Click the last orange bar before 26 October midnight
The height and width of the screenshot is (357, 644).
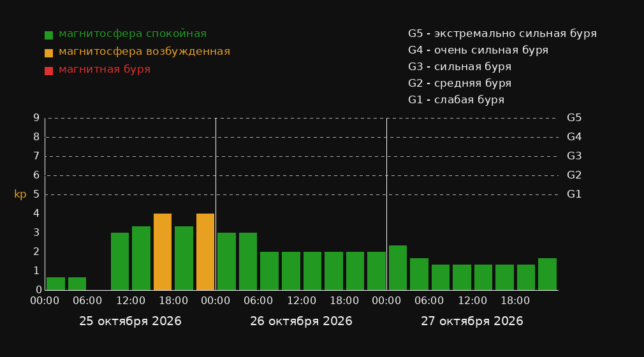coord(205,252)
